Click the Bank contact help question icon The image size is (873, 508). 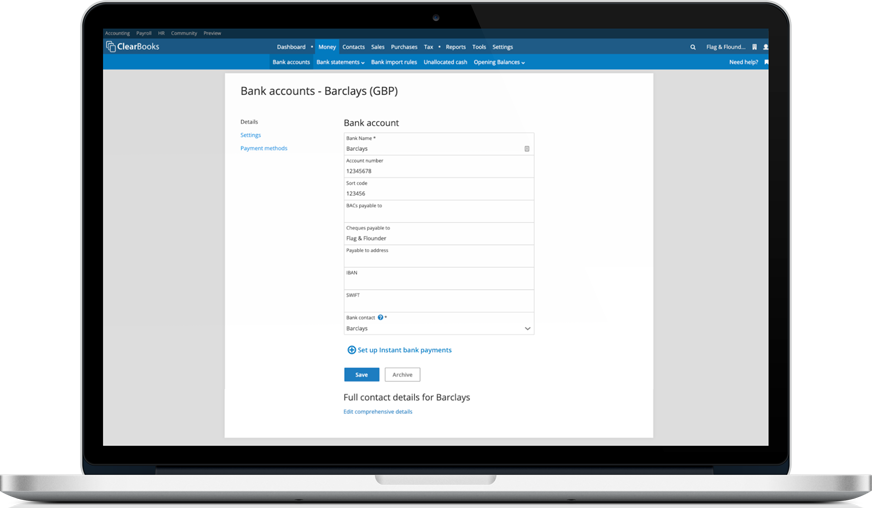(380, 318)
